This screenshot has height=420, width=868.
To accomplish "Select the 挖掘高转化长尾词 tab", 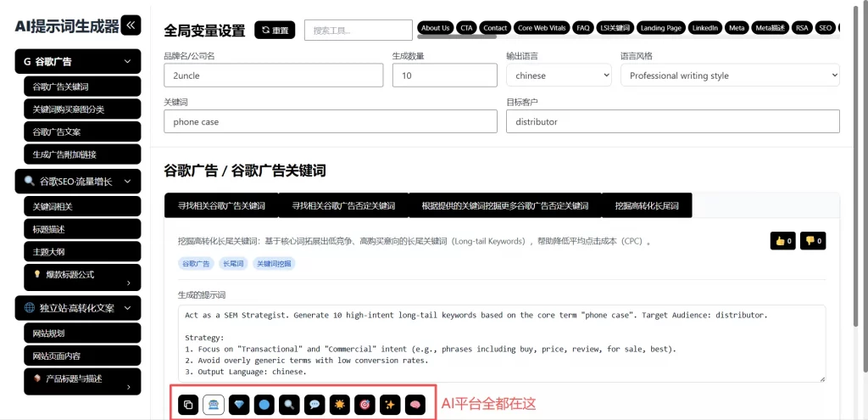I will coord(647,205).
